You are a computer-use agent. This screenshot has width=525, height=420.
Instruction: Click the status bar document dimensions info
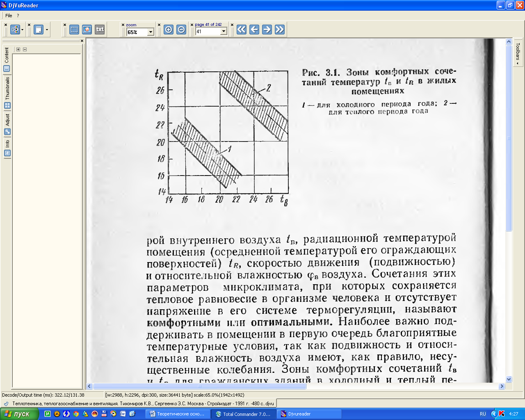point(175,395)
